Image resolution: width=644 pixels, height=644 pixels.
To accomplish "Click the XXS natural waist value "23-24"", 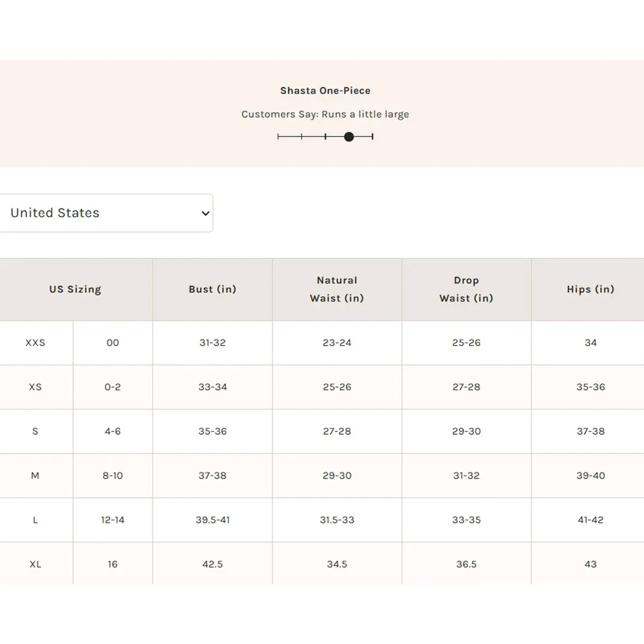I will click(x=337, y=343).
